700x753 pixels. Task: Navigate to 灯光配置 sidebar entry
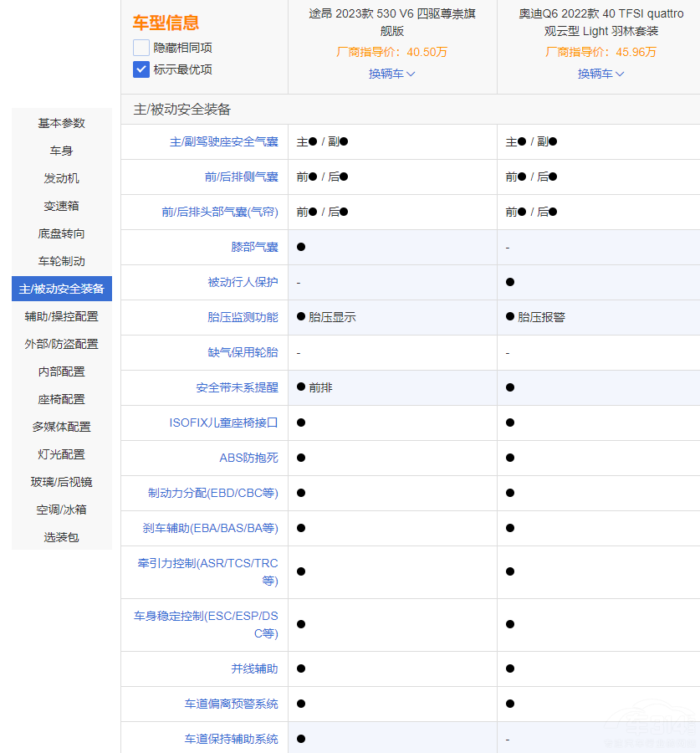click(x=62, y=454)
